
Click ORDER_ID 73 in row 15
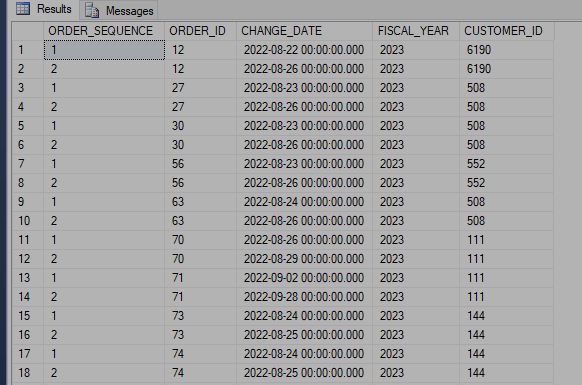point(200,316)
